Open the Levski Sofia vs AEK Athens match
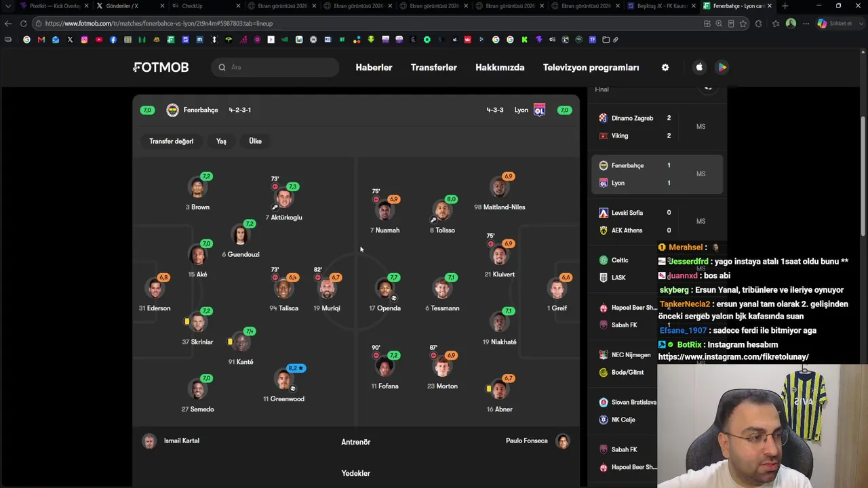 click(x=658, y=222)
